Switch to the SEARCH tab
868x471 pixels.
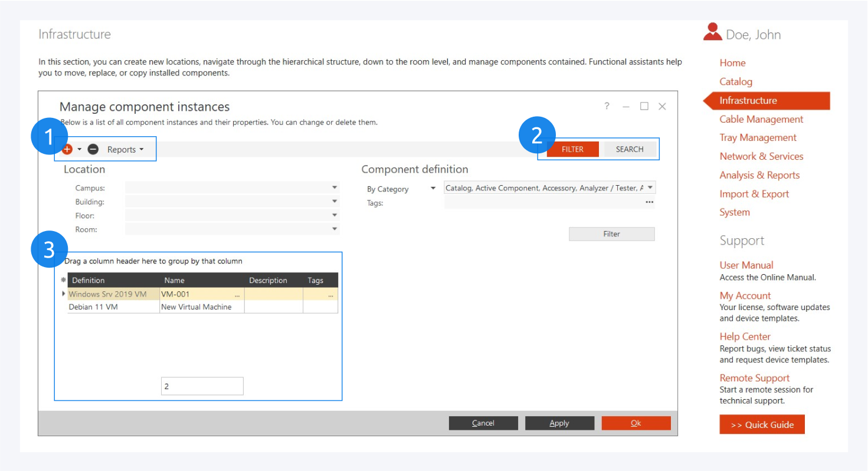[629, 149]
